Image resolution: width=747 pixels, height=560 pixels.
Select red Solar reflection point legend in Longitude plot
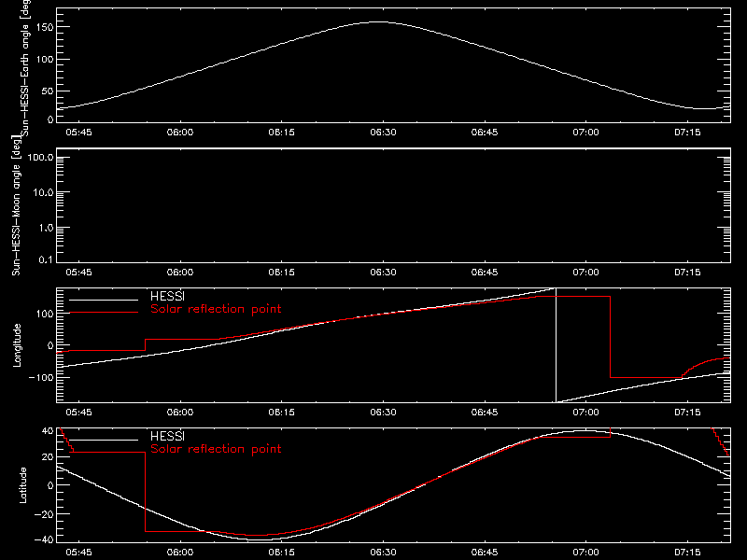coord(216,309)
